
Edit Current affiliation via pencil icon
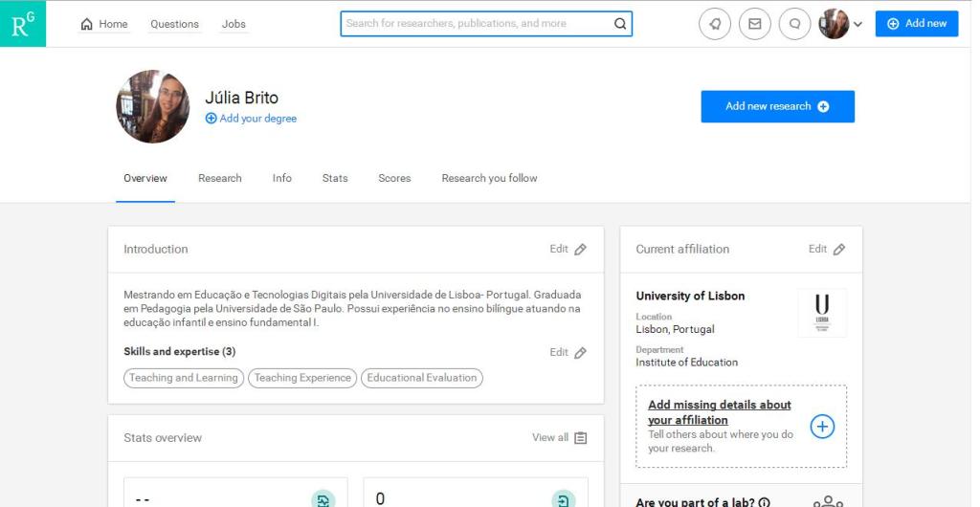click(838, 250)
